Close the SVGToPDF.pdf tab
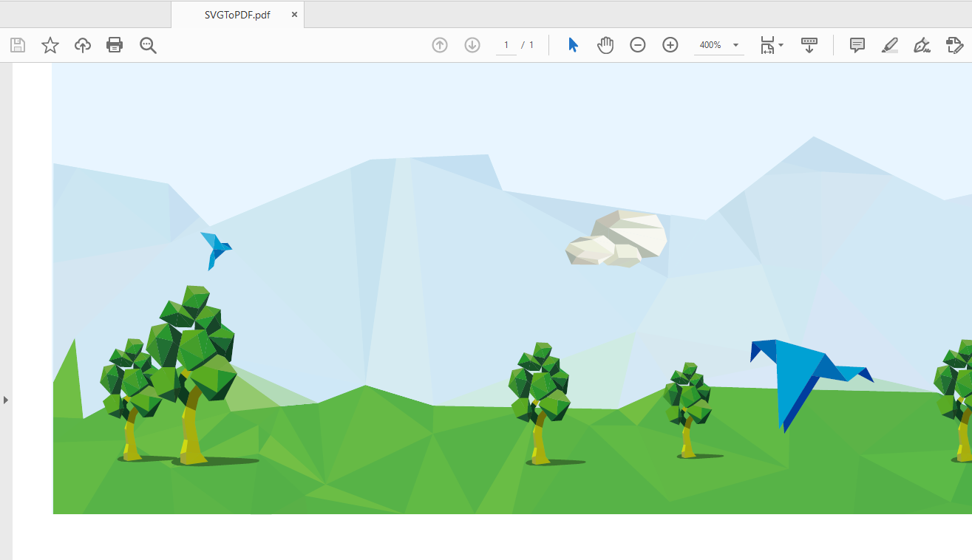 [294, 15]
